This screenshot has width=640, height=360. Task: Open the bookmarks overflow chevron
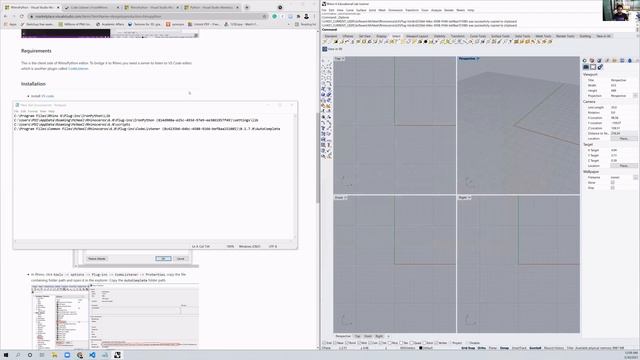(289, 24)
